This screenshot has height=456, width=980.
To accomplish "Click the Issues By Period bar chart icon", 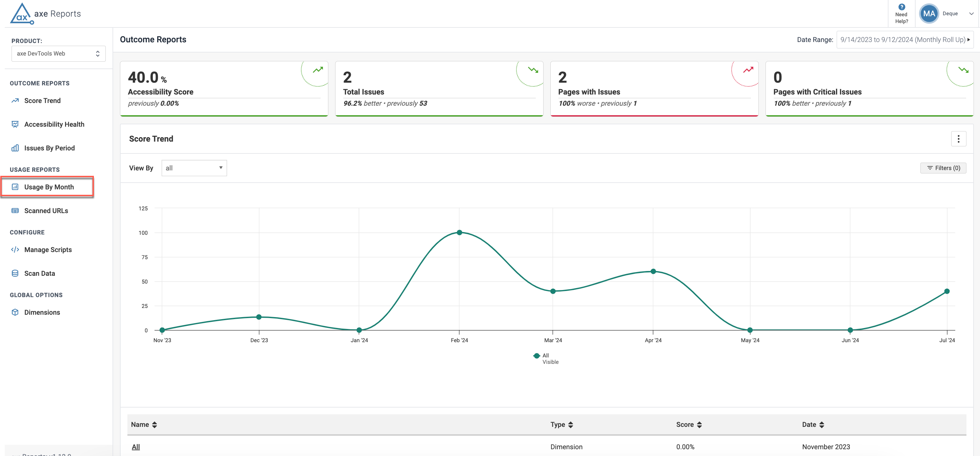I will click(x=15, y=148).
